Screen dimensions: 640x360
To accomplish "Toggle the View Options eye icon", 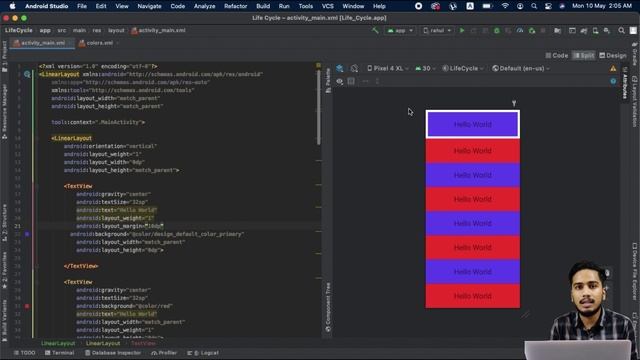I will point(340,81).
